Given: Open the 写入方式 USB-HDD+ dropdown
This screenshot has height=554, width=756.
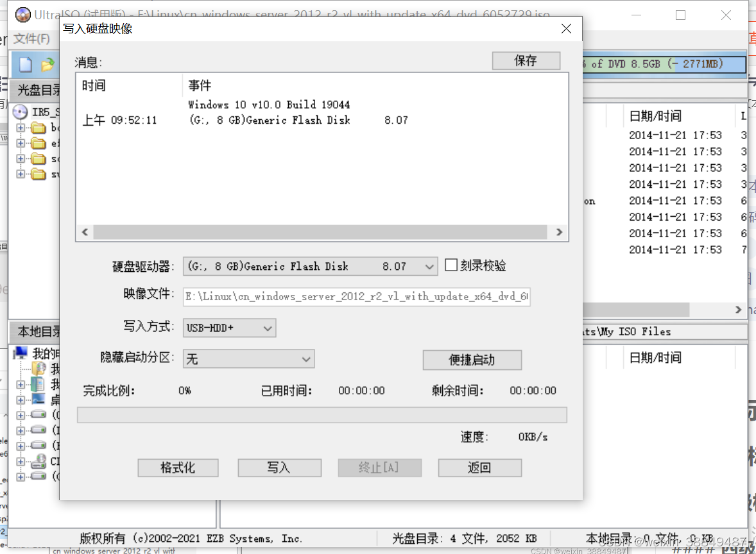Looking at the screenshot, I should 229,328.
